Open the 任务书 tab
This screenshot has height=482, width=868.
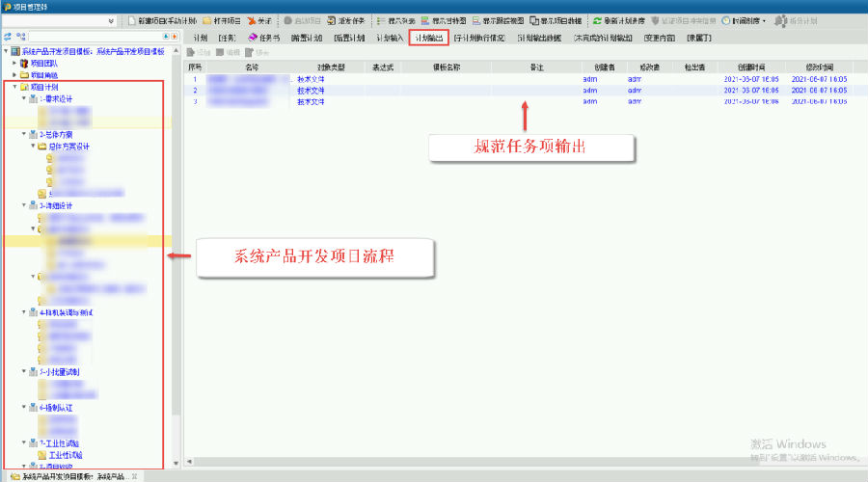(264, 38)
